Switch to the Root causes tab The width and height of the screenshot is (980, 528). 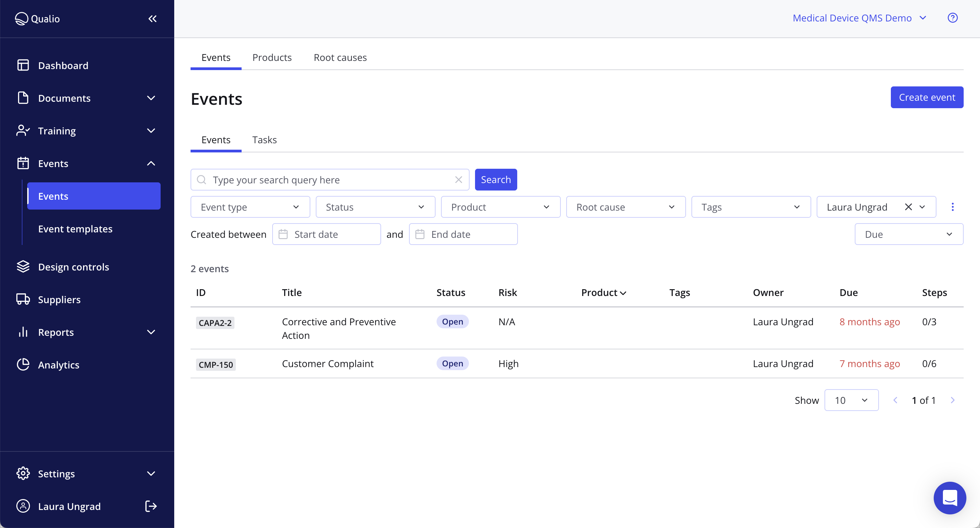340,57
